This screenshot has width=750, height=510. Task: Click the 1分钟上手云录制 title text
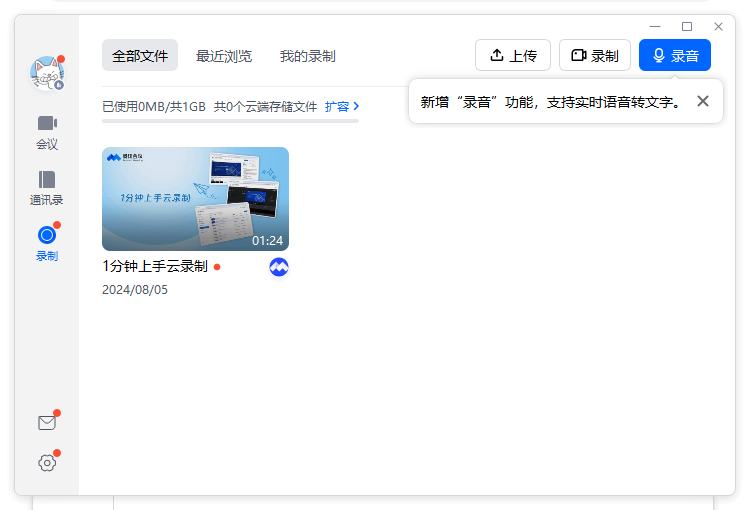155,266
